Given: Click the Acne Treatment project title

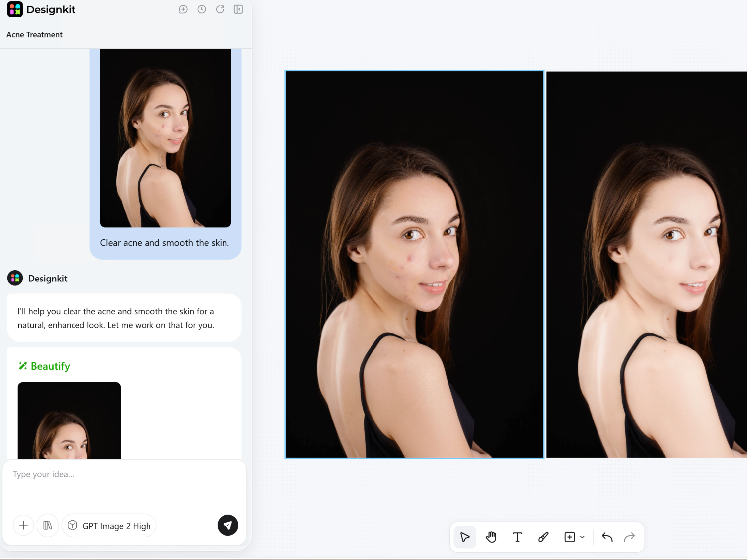Looking at the screenshot, I should click(34, 35).
